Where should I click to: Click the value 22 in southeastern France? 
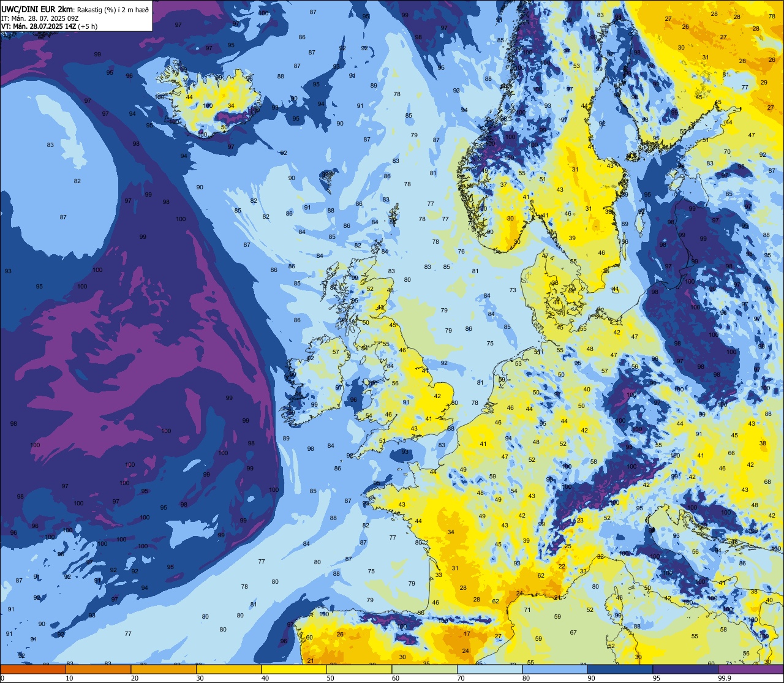click(x=562, y=567)
